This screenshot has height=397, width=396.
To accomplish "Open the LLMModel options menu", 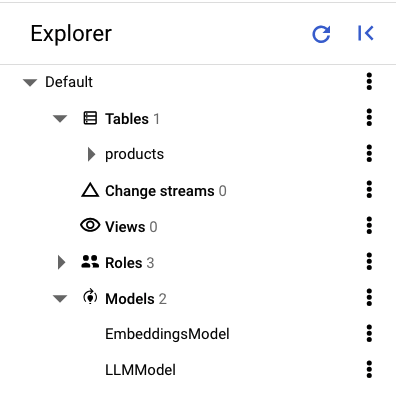I will coord(369,369).
